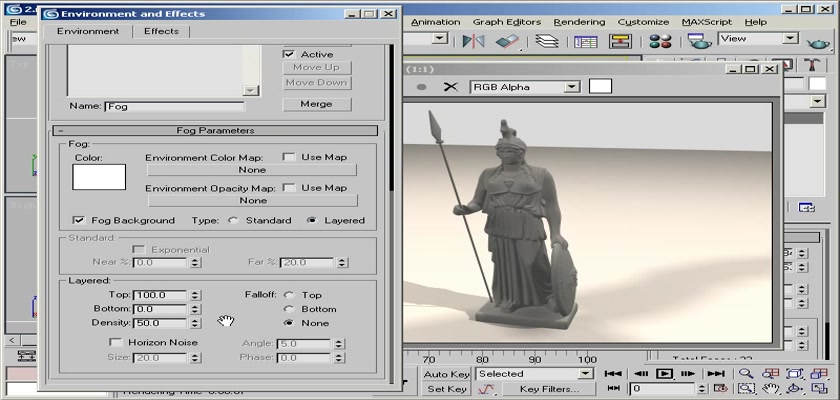Open the Graph Editors menu
Viewport: 840px width, 400px height.
click(507, 22)
